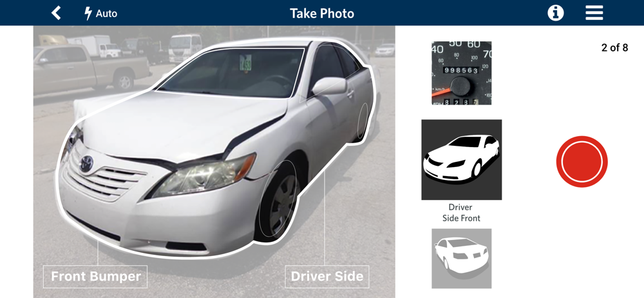
Task: Open the hamburger menu
Action: [594, 13]
